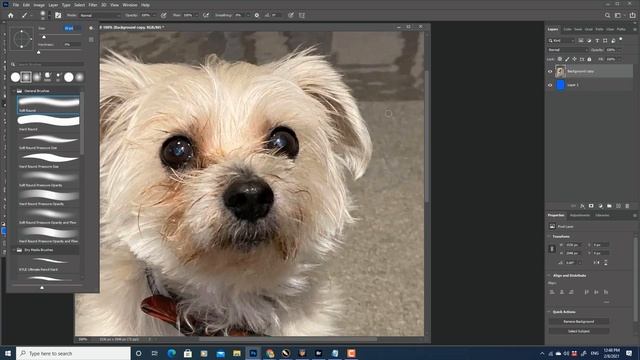640x360 pixels.
Task: Select Soft Round Pressure Size brush
Action: coord(48,142)
